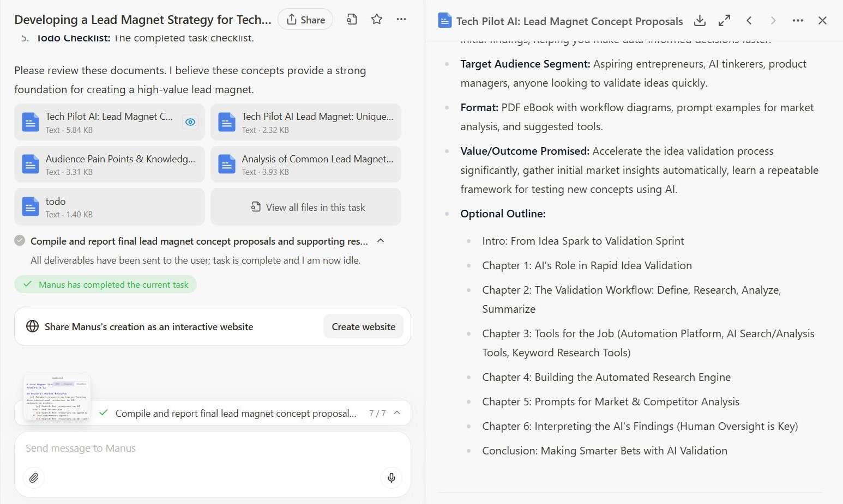The width and height of the screenshot is (843, 504).
Task: Click 'All deliverables have been sent' status text
Action: 195,260
